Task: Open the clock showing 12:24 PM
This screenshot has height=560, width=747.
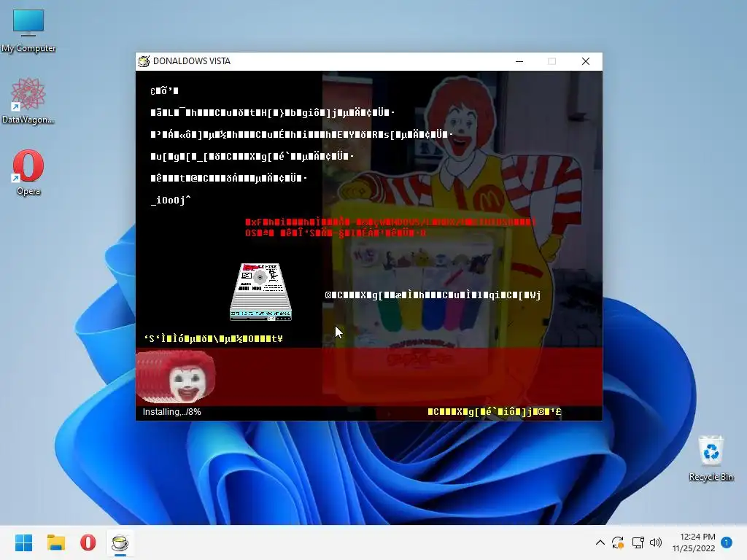Action: pyautogui.click(x=694, y=542)
